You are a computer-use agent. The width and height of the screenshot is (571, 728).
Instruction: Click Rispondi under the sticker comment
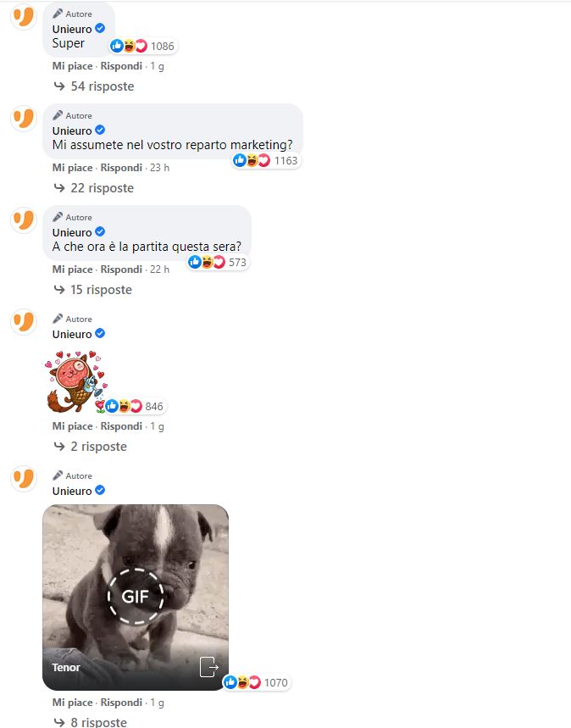[121, 426]
